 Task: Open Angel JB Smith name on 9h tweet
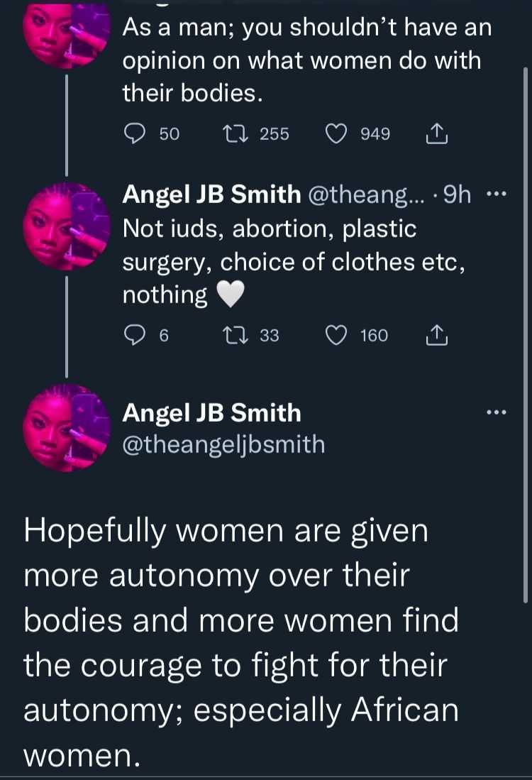click(x=212, y=194)
